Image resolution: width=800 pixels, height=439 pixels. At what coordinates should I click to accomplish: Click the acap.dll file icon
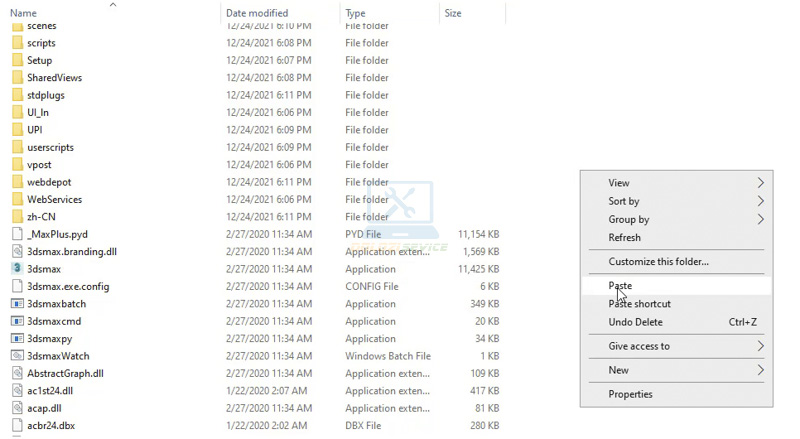click(x=17, y=408)
